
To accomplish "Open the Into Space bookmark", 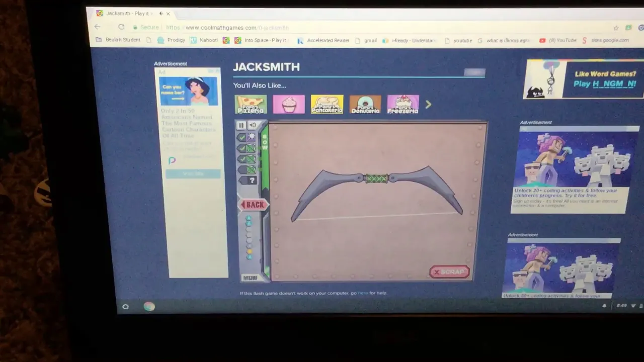I will [x=261, y=40].
